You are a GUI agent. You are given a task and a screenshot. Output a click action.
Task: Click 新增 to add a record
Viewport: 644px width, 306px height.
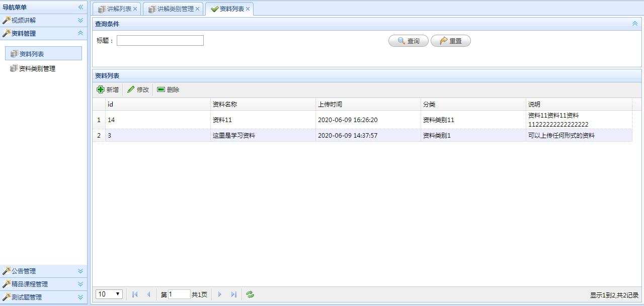click(x=108, y=89)
